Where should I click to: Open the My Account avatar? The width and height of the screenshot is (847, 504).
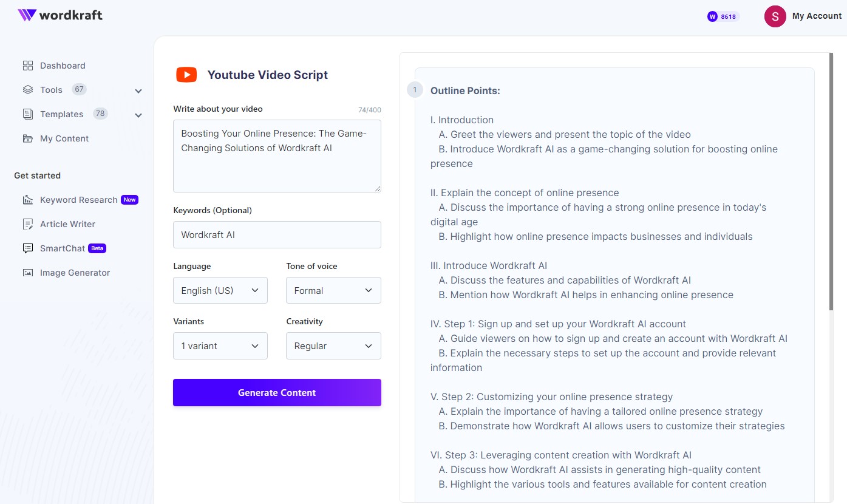tap(775, 16)
